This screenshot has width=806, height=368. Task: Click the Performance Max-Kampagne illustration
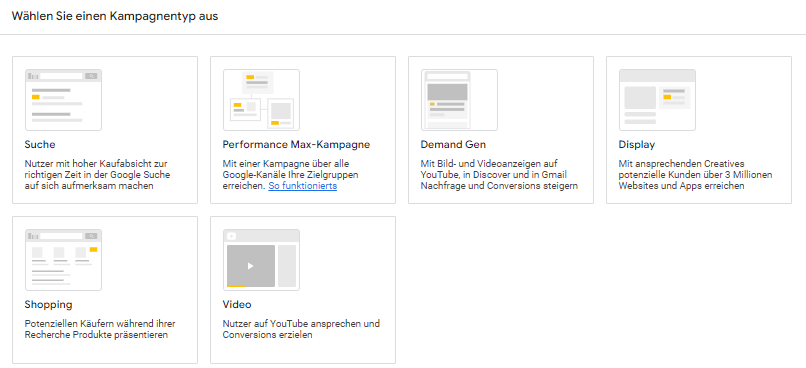261,100
